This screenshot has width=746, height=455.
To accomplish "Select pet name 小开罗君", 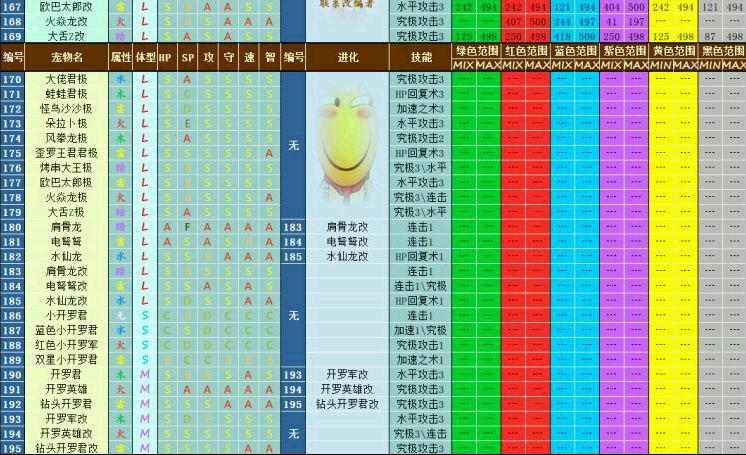I will tap(67, 316).
